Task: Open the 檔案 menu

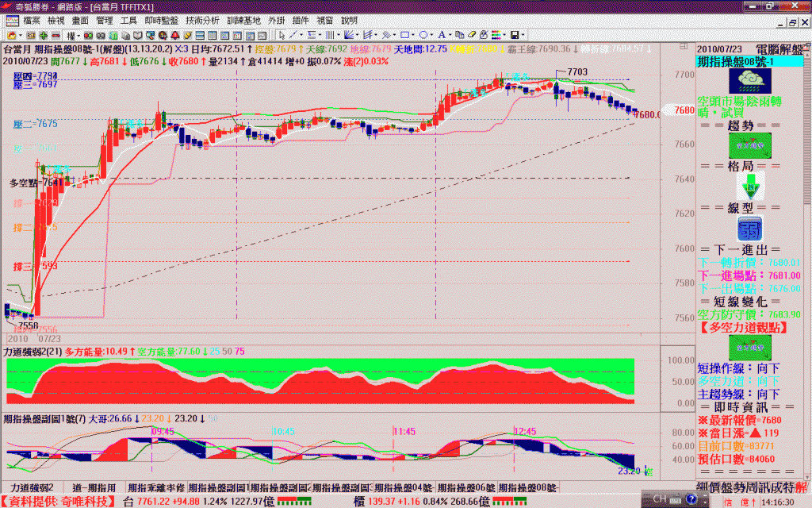Action: [x=32, y=21]
